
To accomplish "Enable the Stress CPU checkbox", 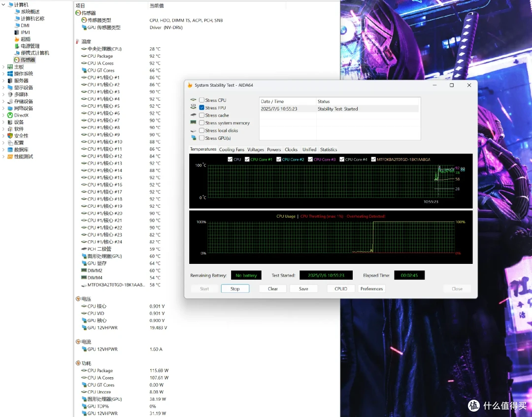I will click(x=201, y=100).
